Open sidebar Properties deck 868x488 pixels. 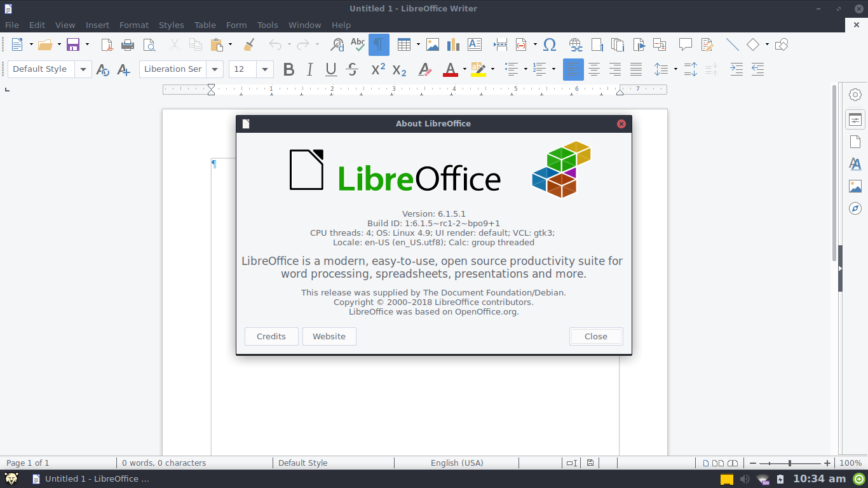coord(855,119)
